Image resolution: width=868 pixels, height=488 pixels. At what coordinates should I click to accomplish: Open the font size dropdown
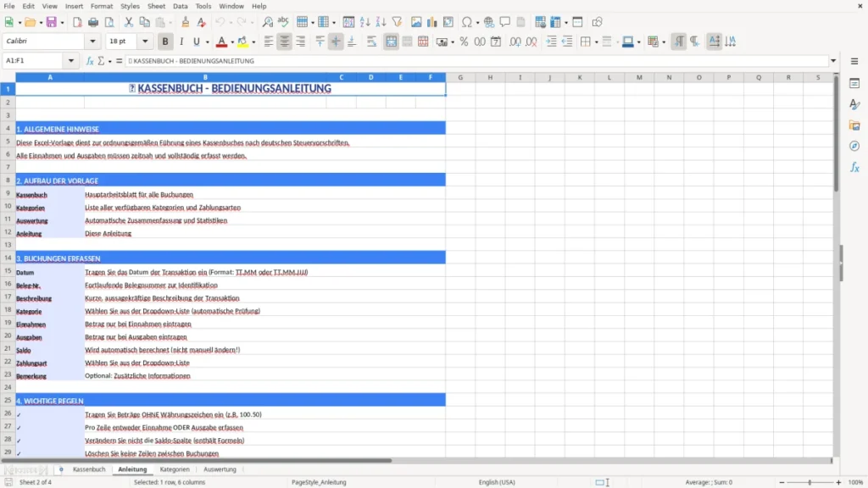[145, 42]
